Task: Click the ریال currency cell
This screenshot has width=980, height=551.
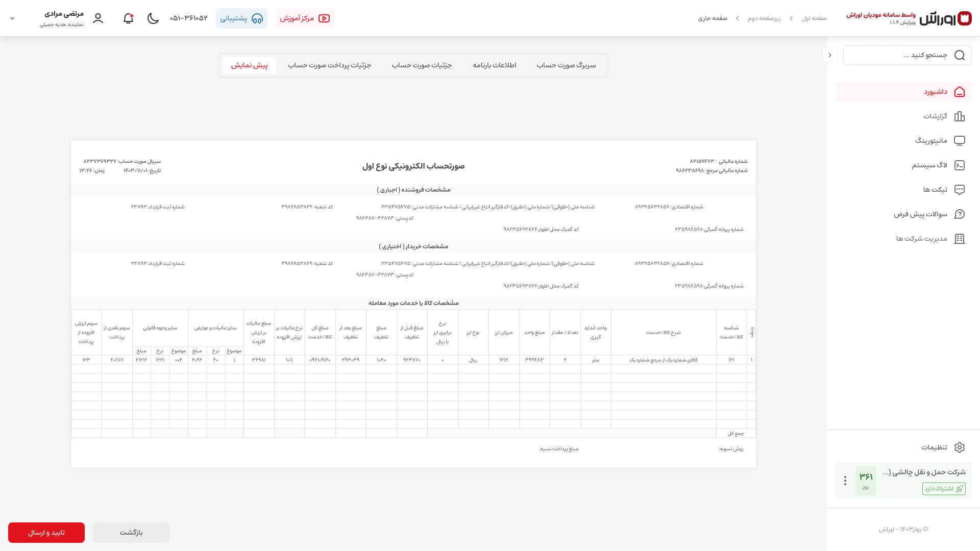Action: point(473,360)
